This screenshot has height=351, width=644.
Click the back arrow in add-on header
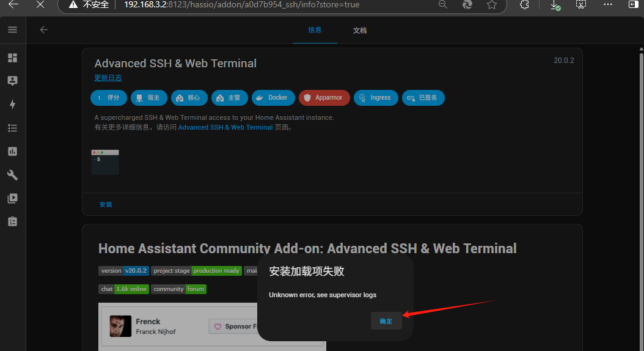pos(43,29)
